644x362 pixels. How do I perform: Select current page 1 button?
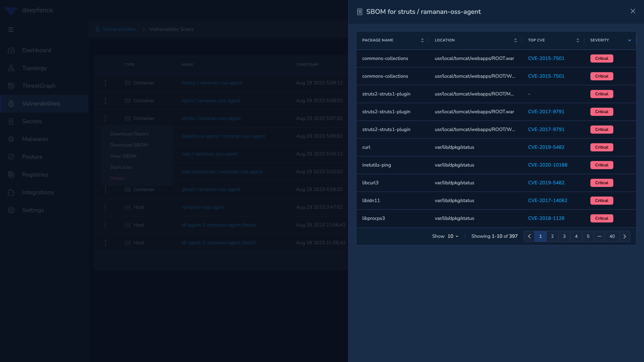[540, 236]
